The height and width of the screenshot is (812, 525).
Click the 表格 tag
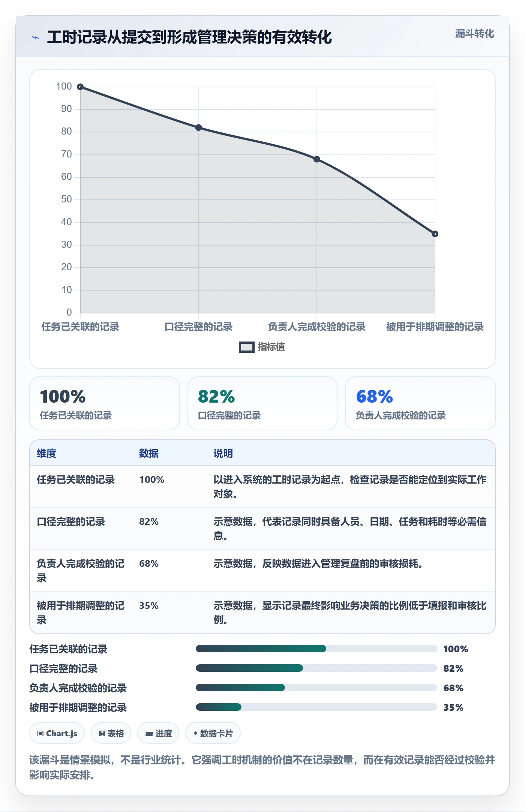111,733
